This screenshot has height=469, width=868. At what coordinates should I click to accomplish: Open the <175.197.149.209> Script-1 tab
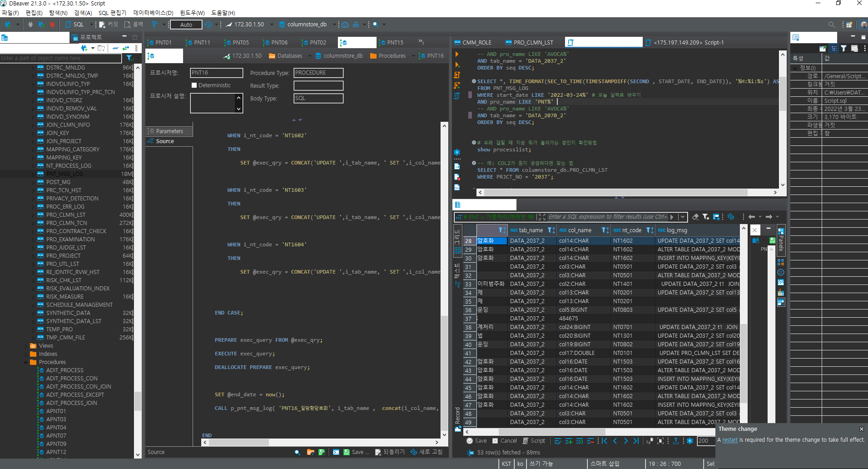[684, 43]
